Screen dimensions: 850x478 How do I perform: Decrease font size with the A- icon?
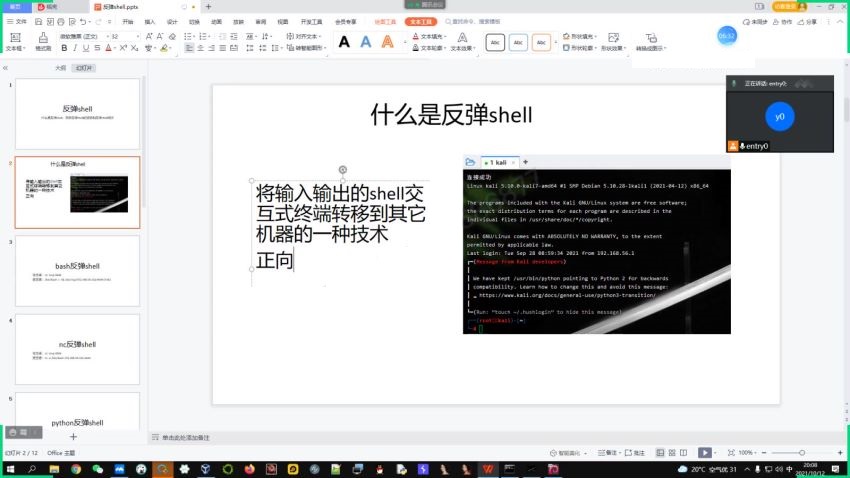click(160, 36)
